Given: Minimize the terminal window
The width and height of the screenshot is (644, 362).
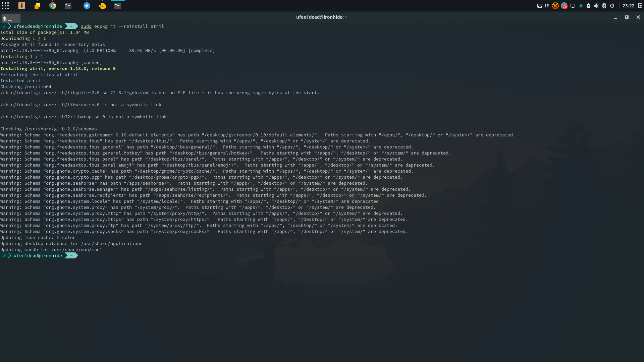Looking at the screenshot, I should click(615, 17).
